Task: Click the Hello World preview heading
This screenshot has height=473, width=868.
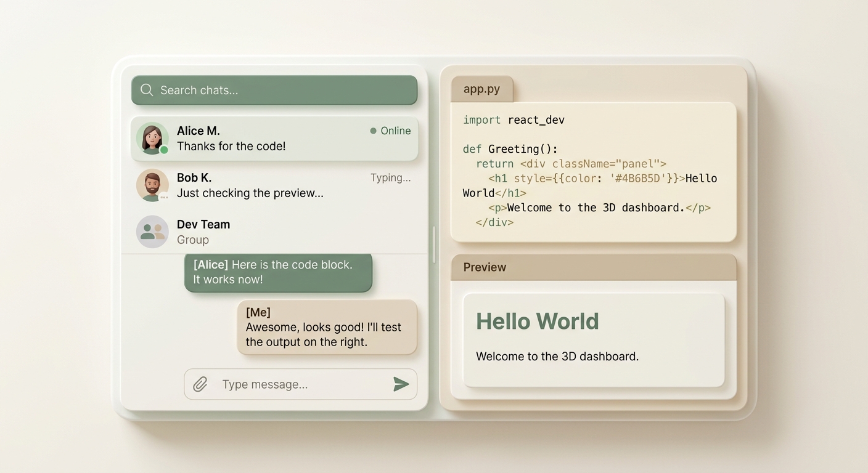Action: [537, 321]
